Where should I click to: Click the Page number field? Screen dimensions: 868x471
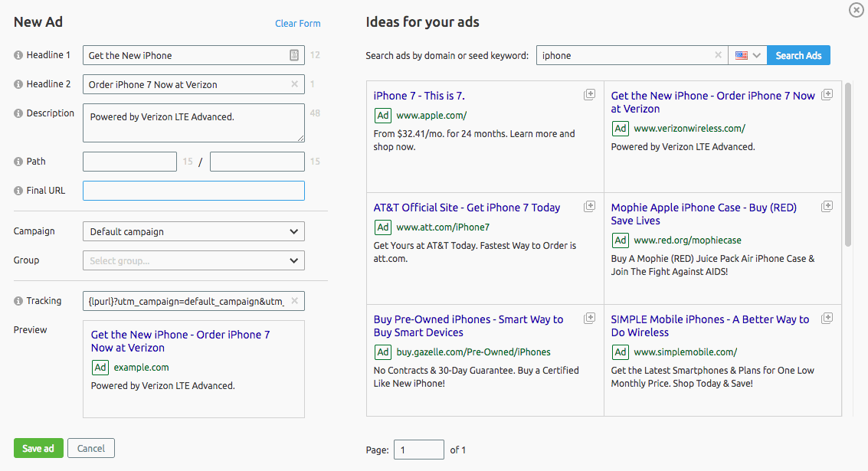418,450
